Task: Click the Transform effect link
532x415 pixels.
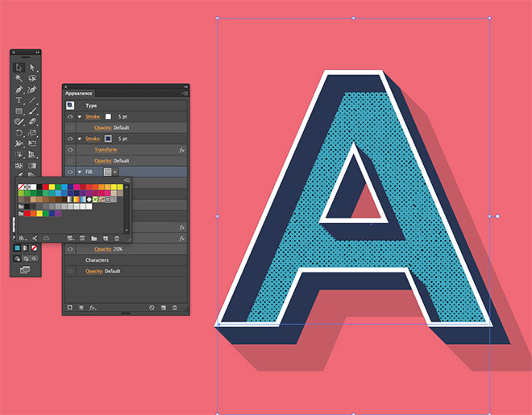Action: [x=106, y=150]
